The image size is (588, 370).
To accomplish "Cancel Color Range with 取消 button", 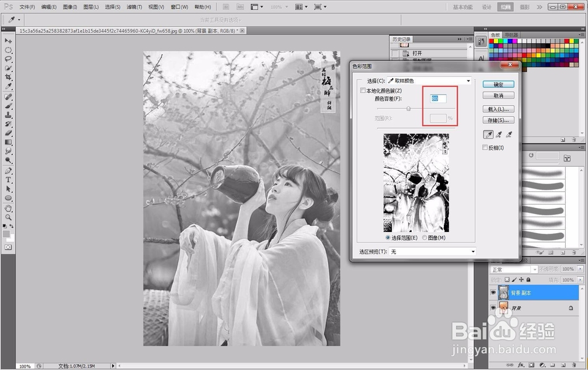I will click(499, 96).
